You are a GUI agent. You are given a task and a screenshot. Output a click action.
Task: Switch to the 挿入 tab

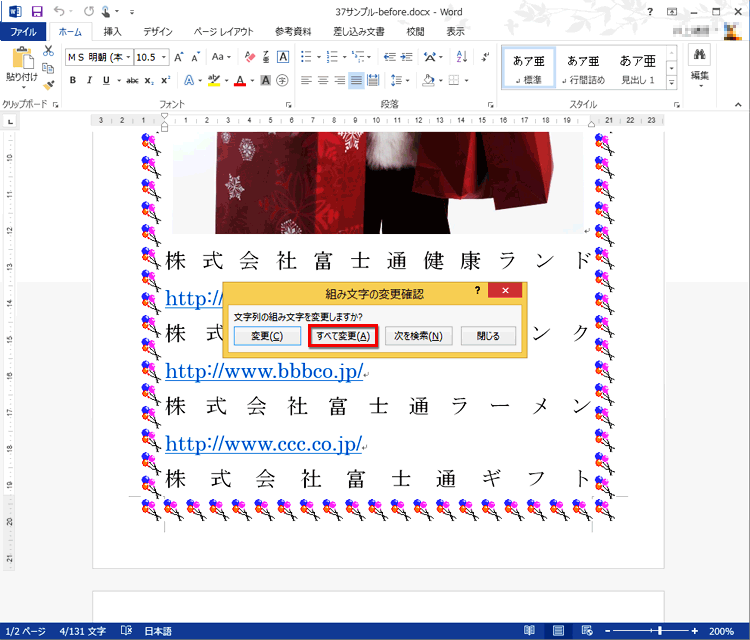click(x=112, y=32)
